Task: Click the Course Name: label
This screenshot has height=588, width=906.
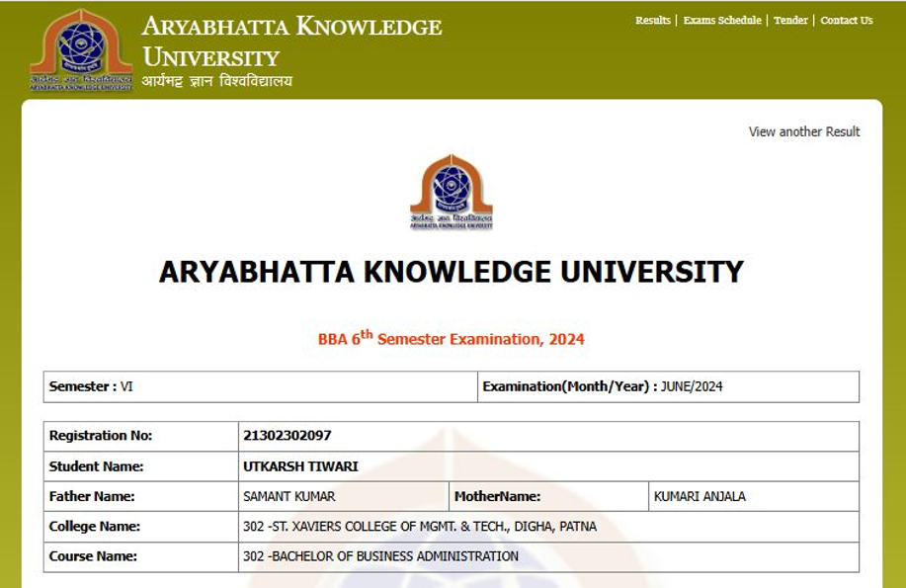Action: coord(93,556)
